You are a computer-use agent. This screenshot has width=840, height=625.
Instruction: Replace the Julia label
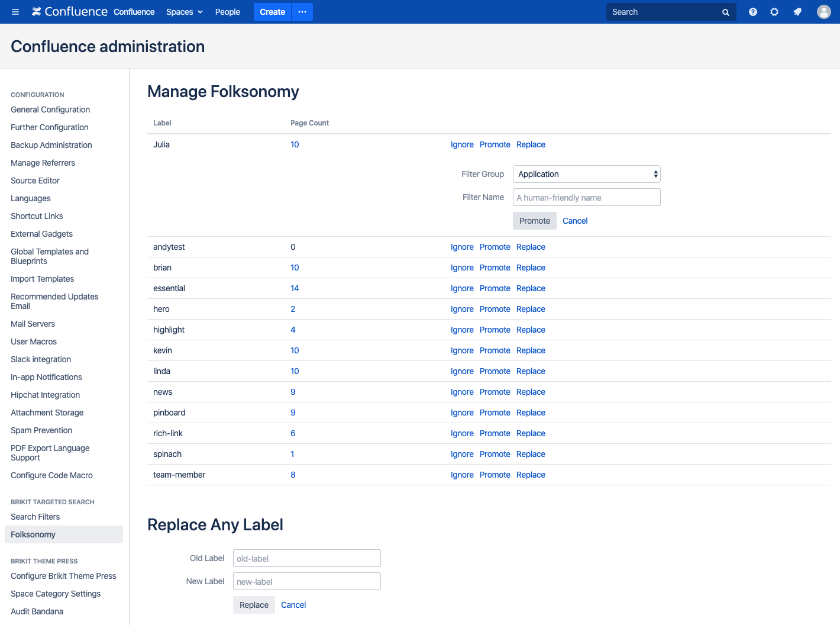click(531, 144)
